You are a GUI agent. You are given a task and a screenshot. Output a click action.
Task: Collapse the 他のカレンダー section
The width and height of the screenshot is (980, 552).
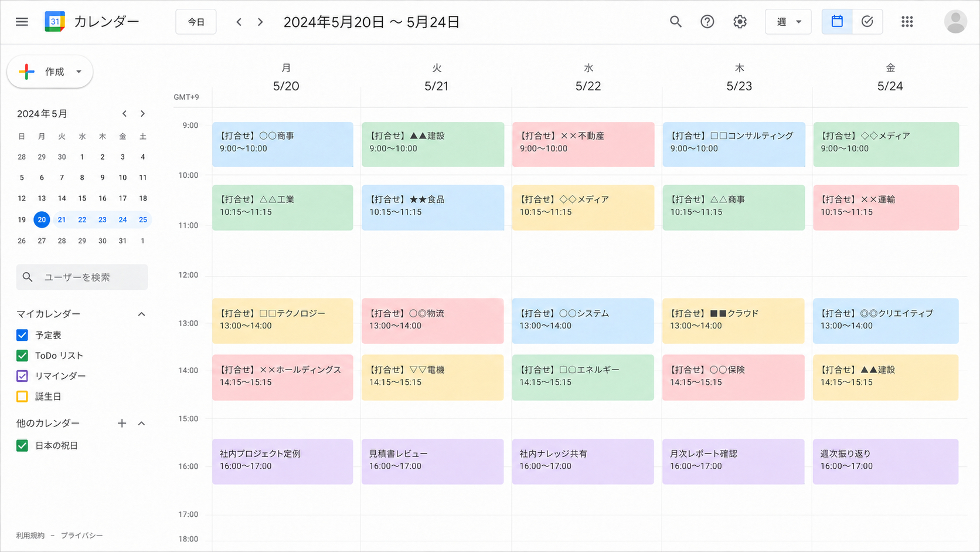(141, 423)
